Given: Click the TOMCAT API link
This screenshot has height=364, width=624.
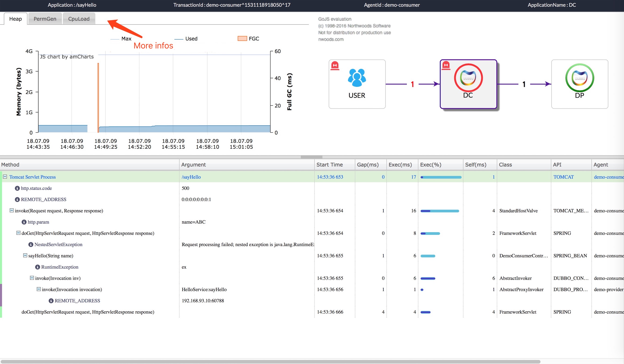Looking at the screenshot, I should point(563,177).
